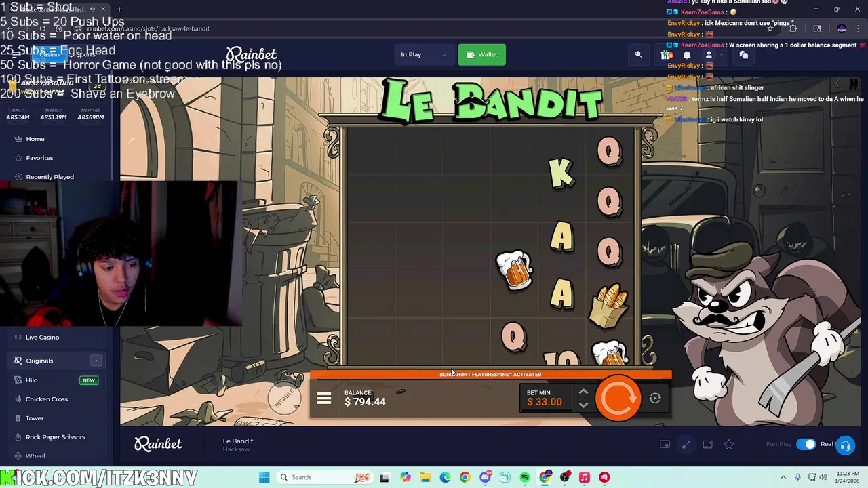
Task: Play Rock Paper Scissors game
Action: click(56, 437)
